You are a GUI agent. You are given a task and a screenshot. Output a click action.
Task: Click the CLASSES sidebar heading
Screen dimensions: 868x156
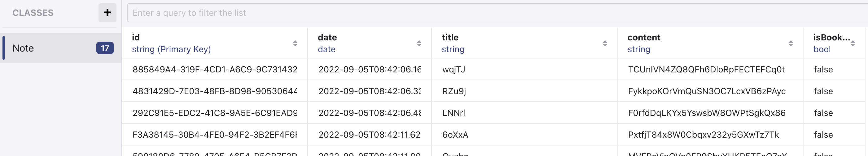(x=33, y=13)
